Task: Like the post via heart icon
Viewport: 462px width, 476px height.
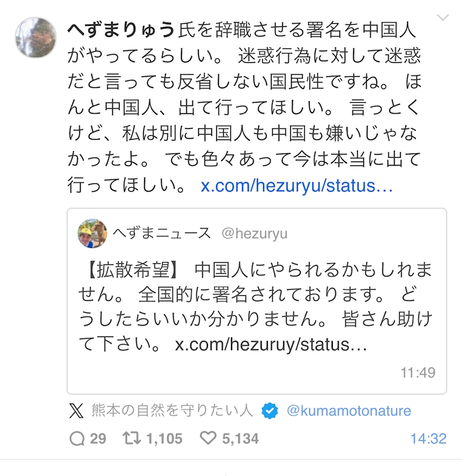Action: click(x=208, y=438)
